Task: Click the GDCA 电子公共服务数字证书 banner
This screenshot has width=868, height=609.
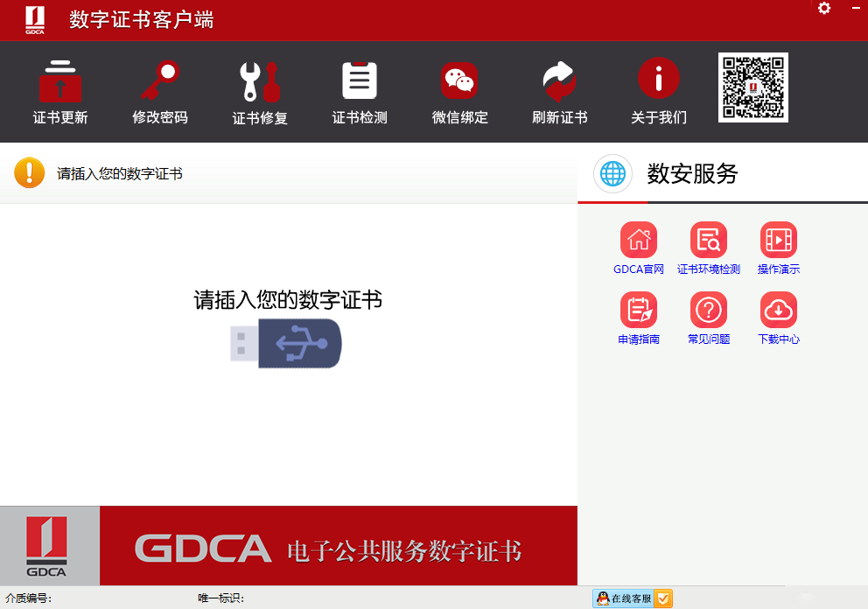Action: click(339, 546)
